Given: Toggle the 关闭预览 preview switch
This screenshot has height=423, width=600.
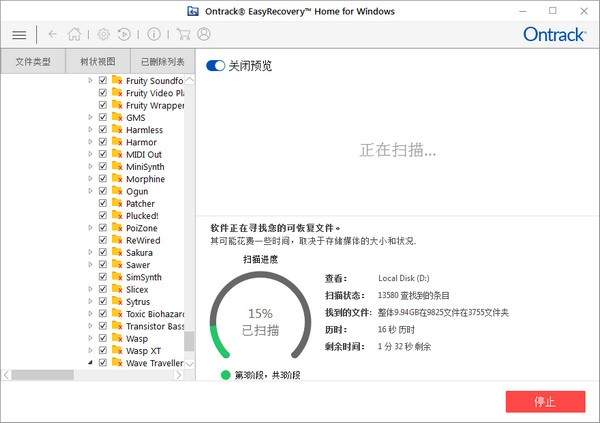Looking at the screenshot, I should tap(215, 66).
